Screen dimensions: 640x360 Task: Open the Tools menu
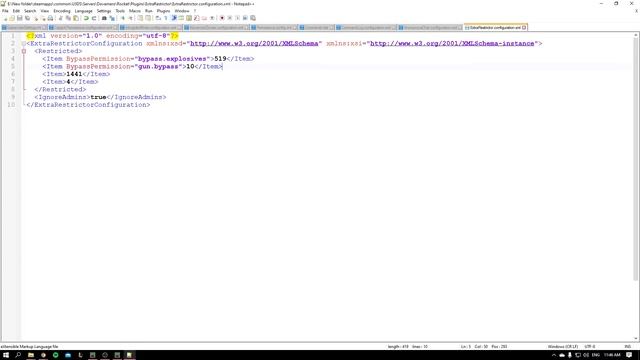click(120, 11)
